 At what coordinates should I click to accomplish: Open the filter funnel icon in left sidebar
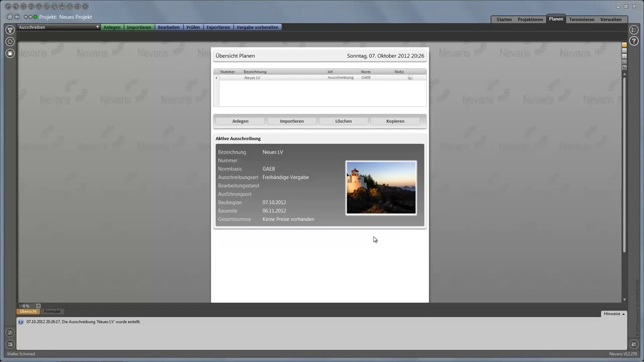tap(10, 30)
